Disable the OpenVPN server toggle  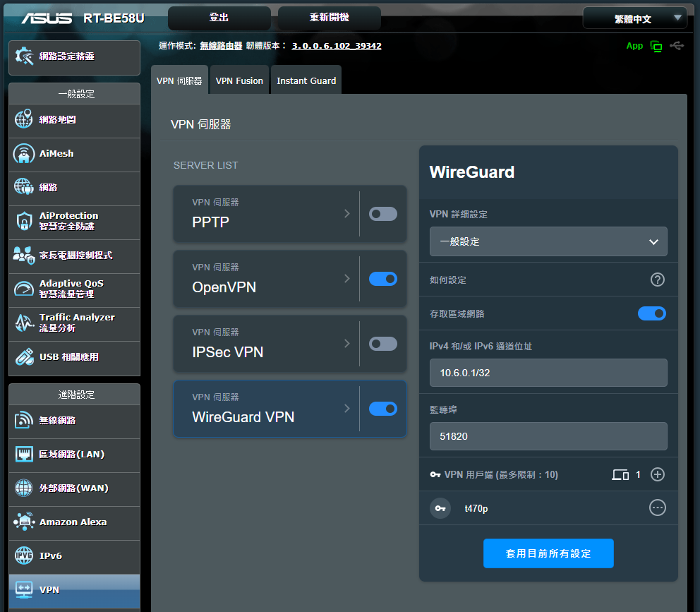point(383,279)
